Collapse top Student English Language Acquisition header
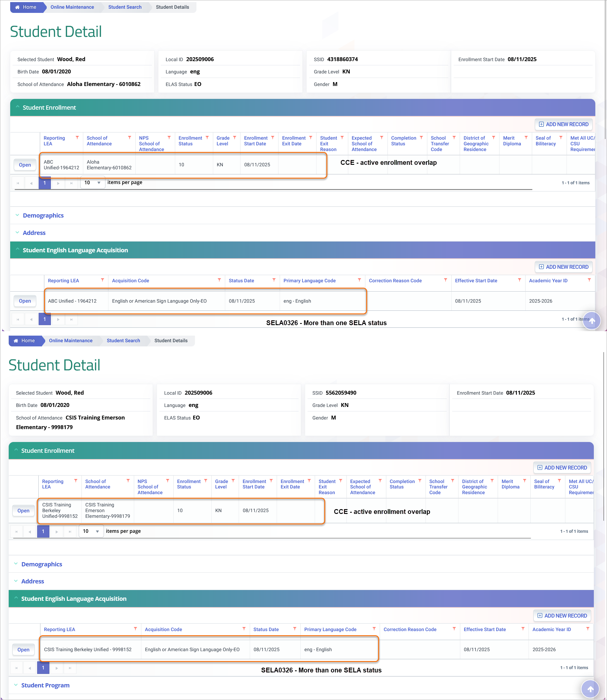This screenshot has height=700, width=607. click(x=302, y=251)
